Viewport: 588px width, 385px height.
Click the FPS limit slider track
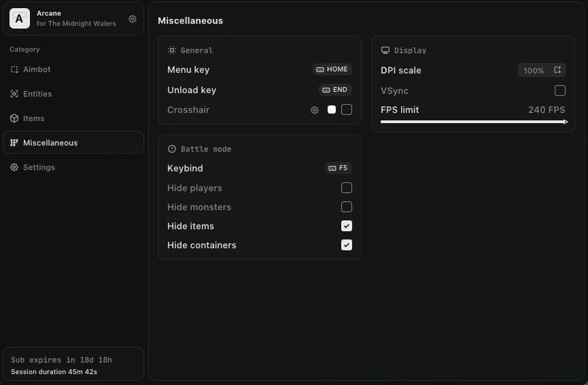pos(473,122)
